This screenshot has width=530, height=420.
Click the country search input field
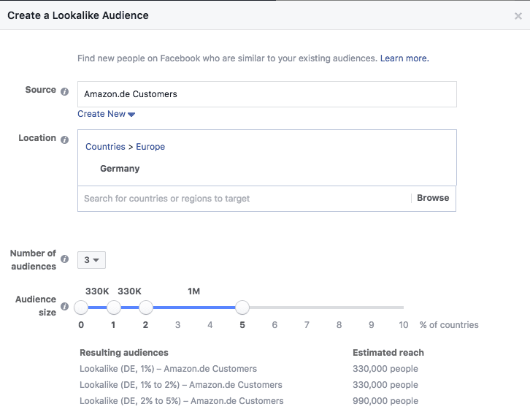pos(245,199)
